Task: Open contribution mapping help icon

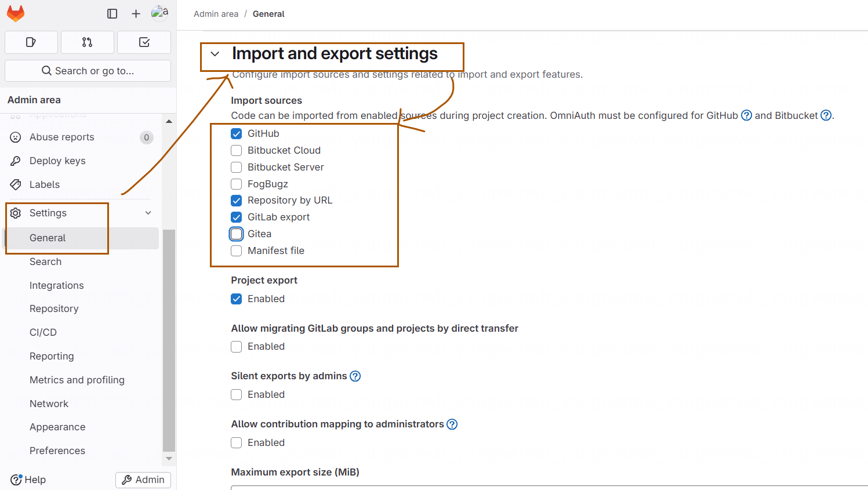Action: 452,424
